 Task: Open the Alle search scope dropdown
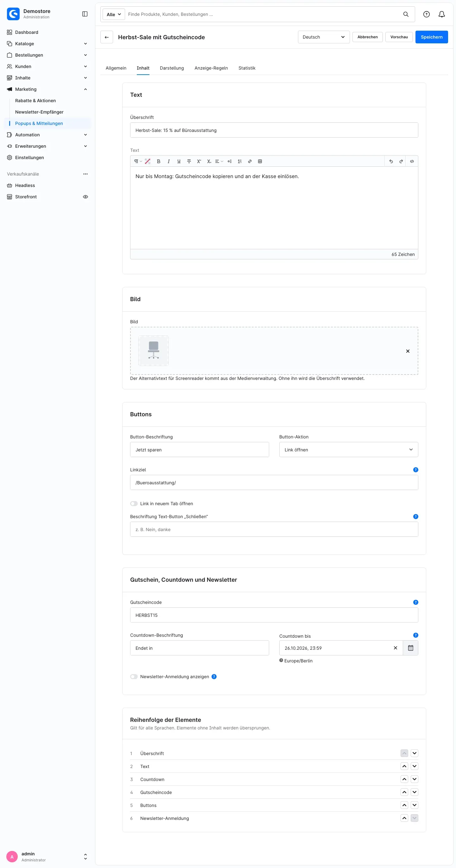[x=114, y=15]
